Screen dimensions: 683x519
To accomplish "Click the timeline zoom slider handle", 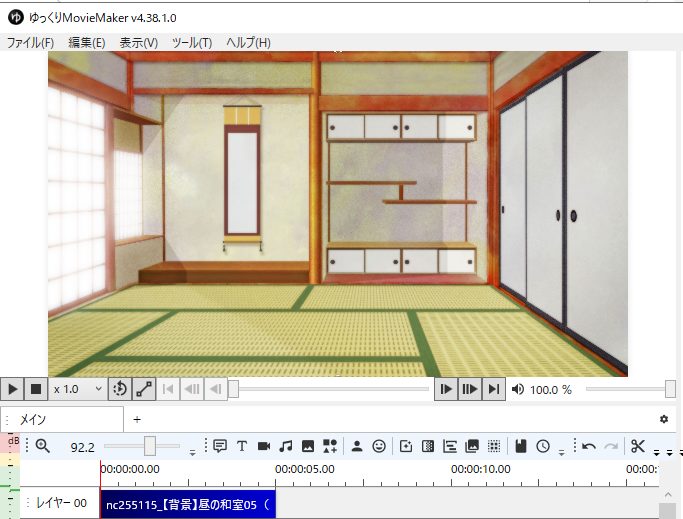I will click(149, 446).
